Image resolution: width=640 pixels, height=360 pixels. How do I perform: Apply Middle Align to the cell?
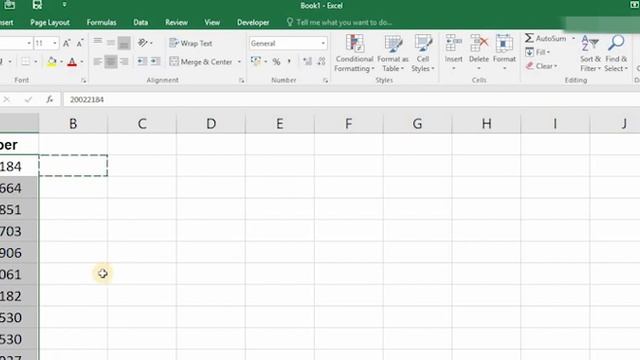click(x=111, y=42)
